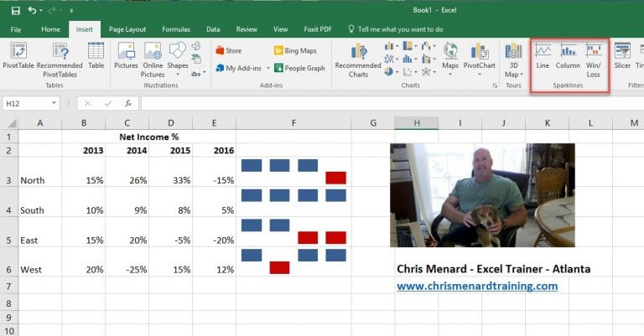Click the Name Box showing H12

coord(27,103)
